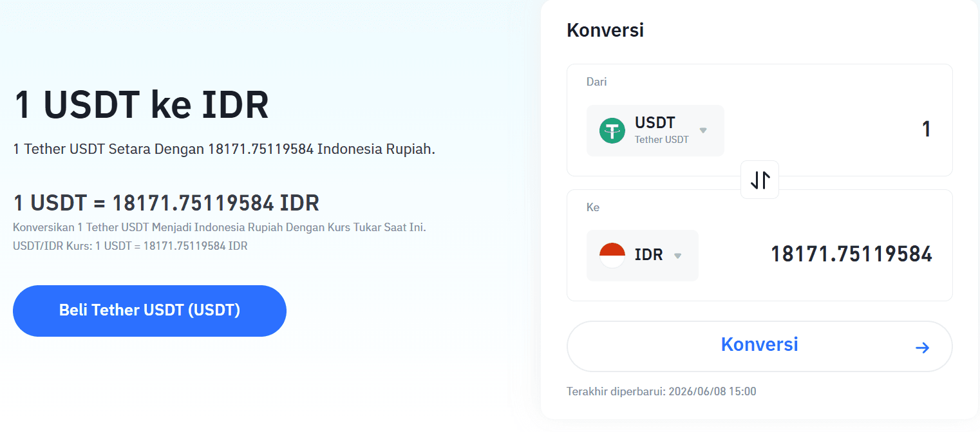This screenshot has height=432, width=980.
Task: Open the USDT currency dropdown arrow
Action: point(703,130)
